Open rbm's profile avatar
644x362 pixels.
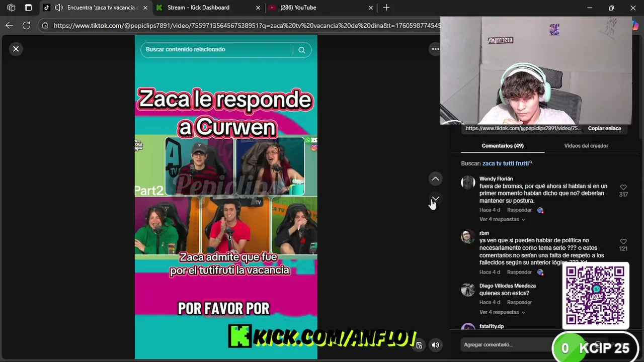tap(468, 236)
